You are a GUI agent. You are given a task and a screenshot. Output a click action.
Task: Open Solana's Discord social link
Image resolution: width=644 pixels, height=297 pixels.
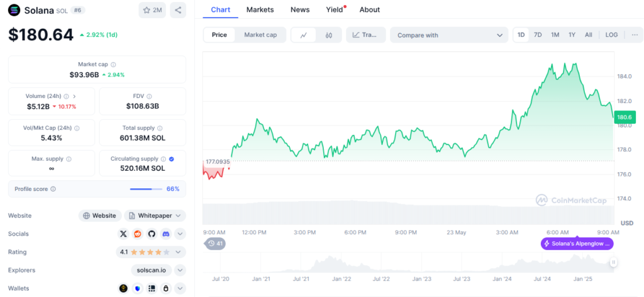(x=166, y=234)
